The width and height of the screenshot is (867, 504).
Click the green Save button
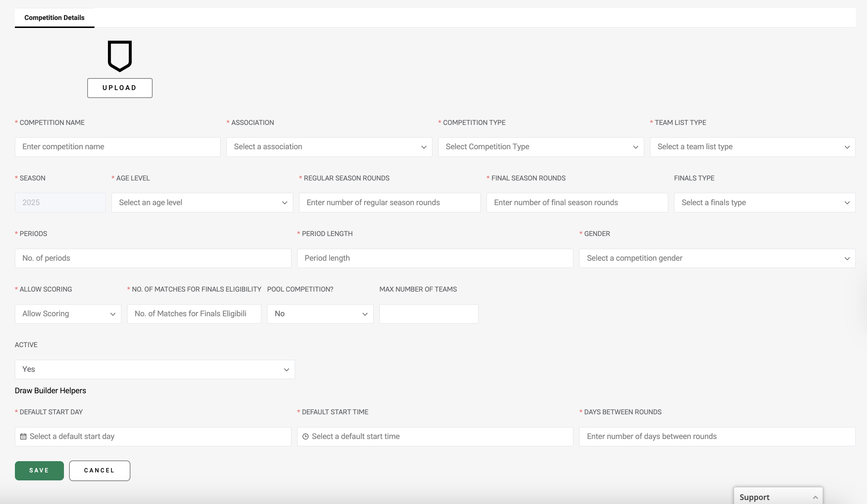click(39, 471)
